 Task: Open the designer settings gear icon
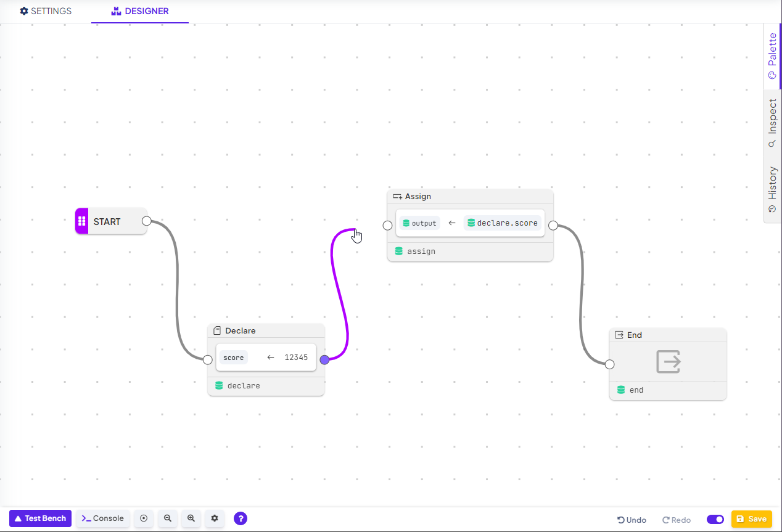tap(215, 518)
